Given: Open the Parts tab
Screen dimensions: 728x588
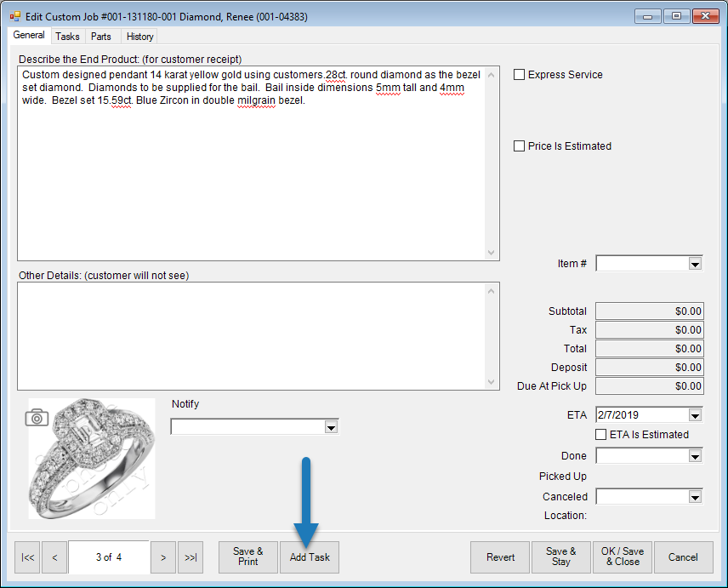Looking at the screenshot, I should click(x=101, y=37).
